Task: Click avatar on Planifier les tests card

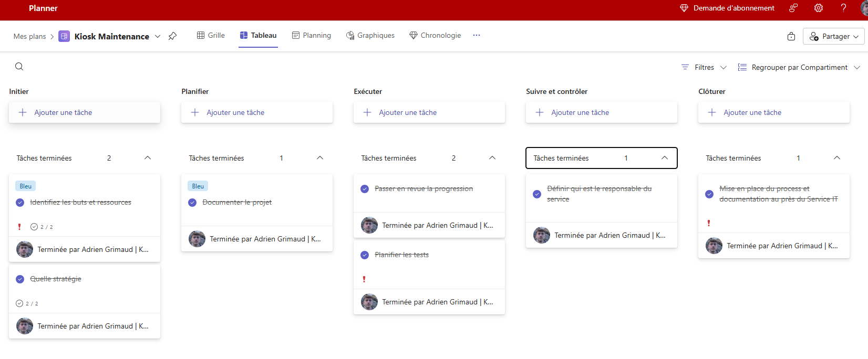Action: pos(369,302)
